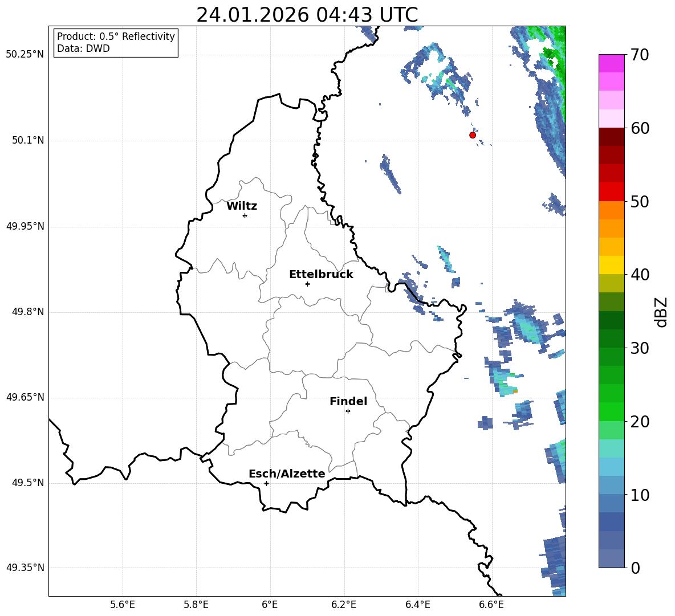This screenshot has height=616, width=675.
Task: Click the 49.95°N latitude label
Action: pos(25,226)
